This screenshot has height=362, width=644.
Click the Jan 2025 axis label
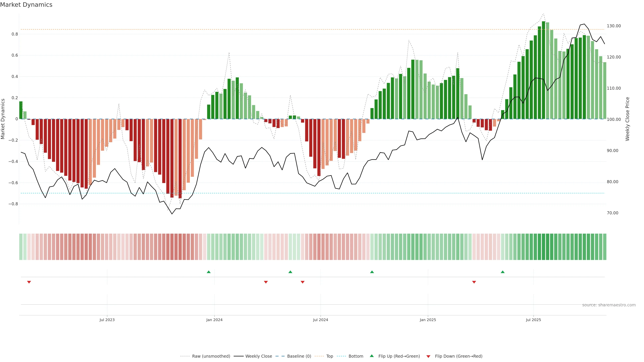coord(428,320)
